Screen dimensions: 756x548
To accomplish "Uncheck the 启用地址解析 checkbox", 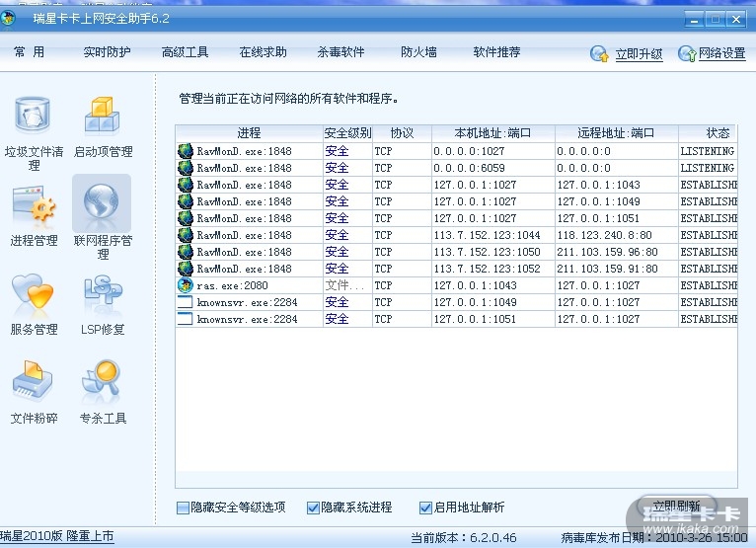I will click(425, 508).
